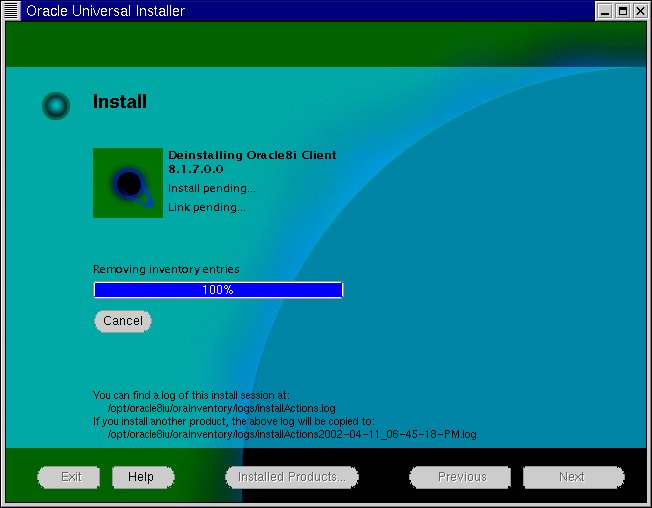Screen dimensions: 652x508
Task: Click the round icon beside Install heading
Action: tap(56, 106)
